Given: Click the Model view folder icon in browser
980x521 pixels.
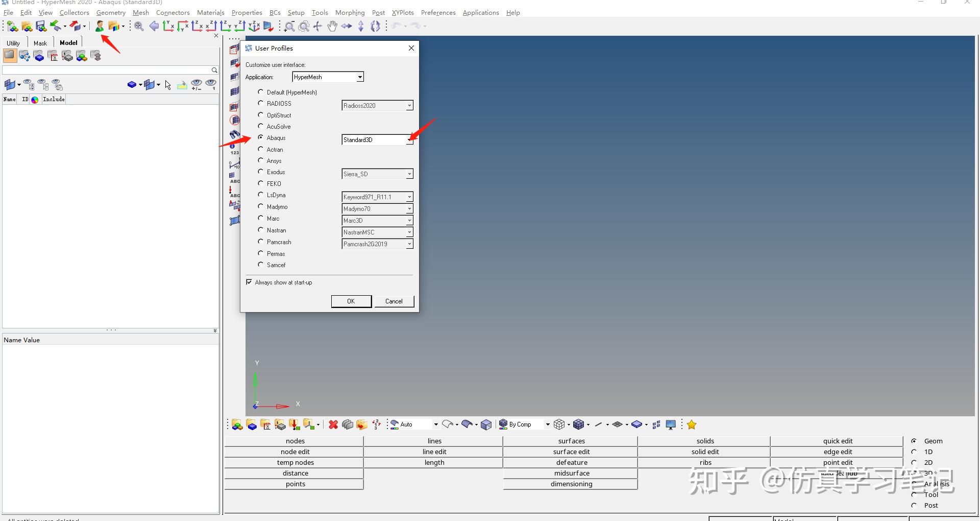Looking at the screenshot, I should 10,56.
